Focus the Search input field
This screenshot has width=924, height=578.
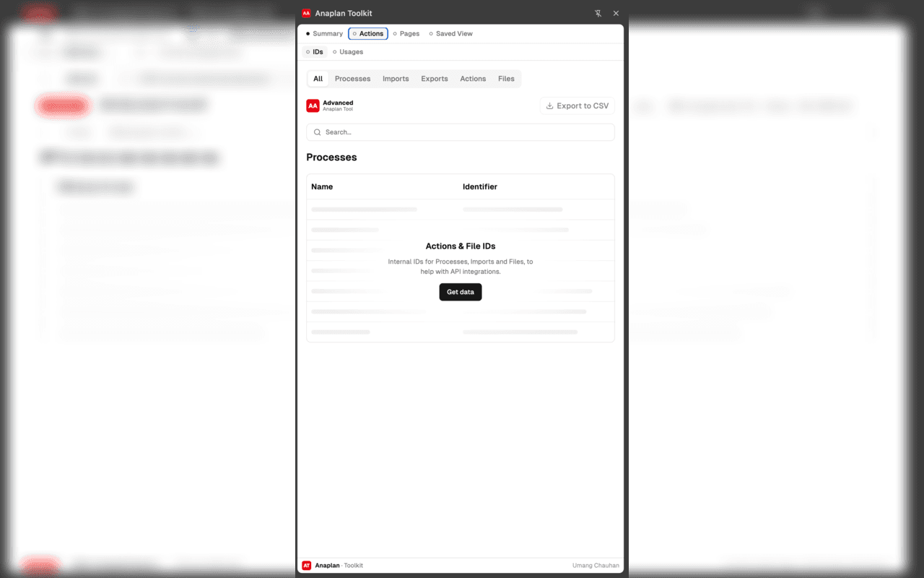(x=461, y=132)
